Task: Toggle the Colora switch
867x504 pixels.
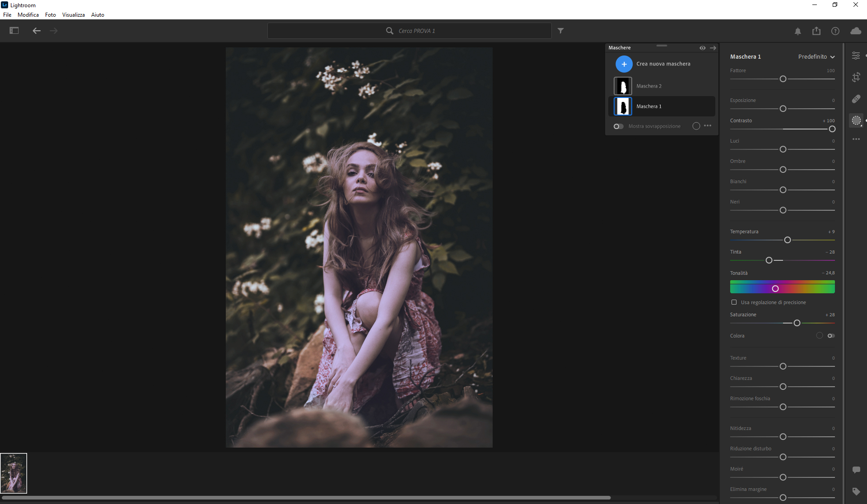Action: click(x=831, y=336)
